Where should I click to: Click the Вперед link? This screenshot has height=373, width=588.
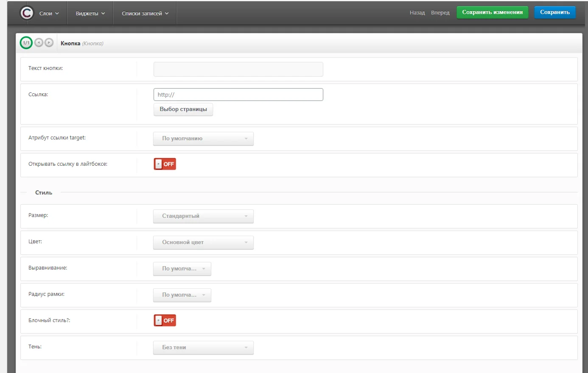440,13
